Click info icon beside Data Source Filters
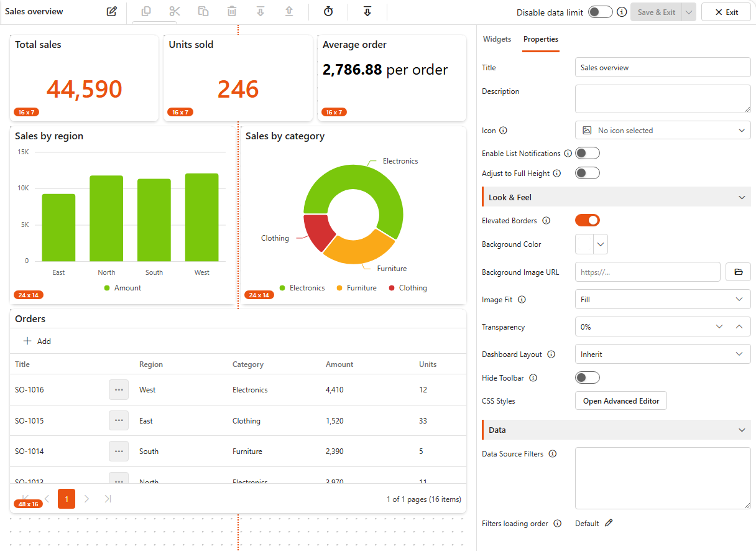 point(552,454)
